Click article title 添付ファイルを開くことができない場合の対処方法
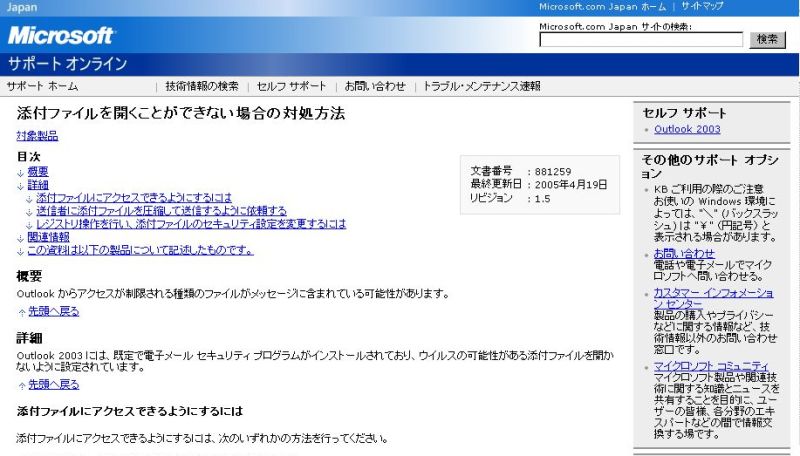Screen dimensions: 800x456 click(x=181, y=113)
